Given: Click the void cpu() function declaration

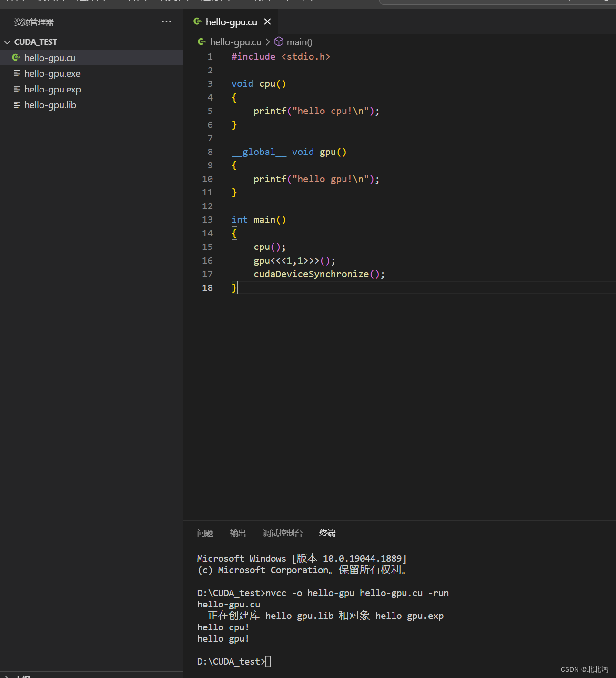Looking at the screenshot, I should pyautogui.click(x=259, y=84).
